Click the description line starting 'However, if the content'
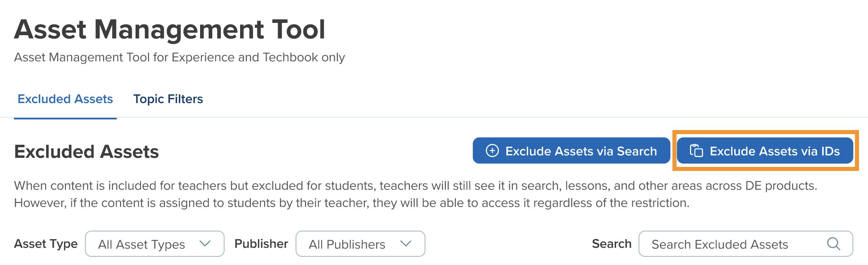This screenshot has width=868, height=265. pos(352,203)
